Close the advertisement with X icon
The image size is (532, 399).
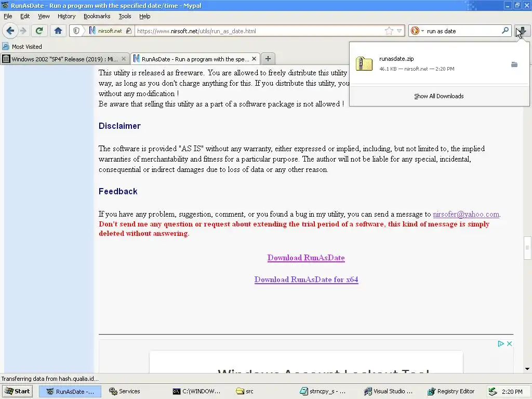[x=509, y=344]
